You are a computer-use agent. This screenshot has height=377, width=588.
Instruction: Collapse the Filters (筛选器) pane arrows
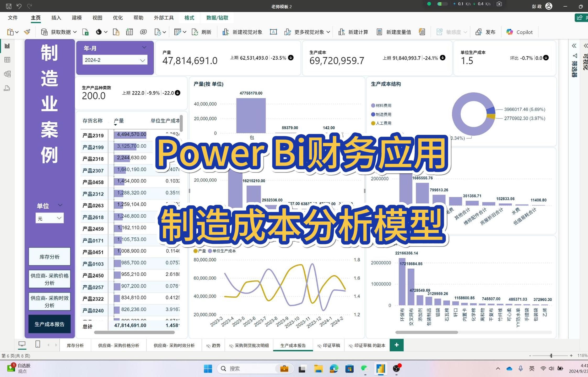point(574,46)
